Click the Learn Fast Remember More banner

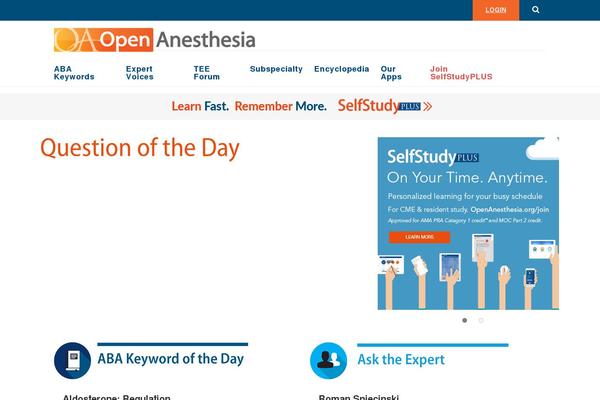(301, 105)
